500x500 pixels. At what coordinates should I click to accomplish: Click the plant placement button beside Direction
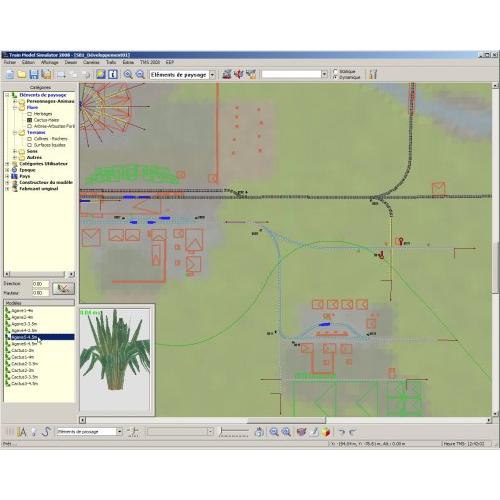pyautogui.click(x=63, y=288)
